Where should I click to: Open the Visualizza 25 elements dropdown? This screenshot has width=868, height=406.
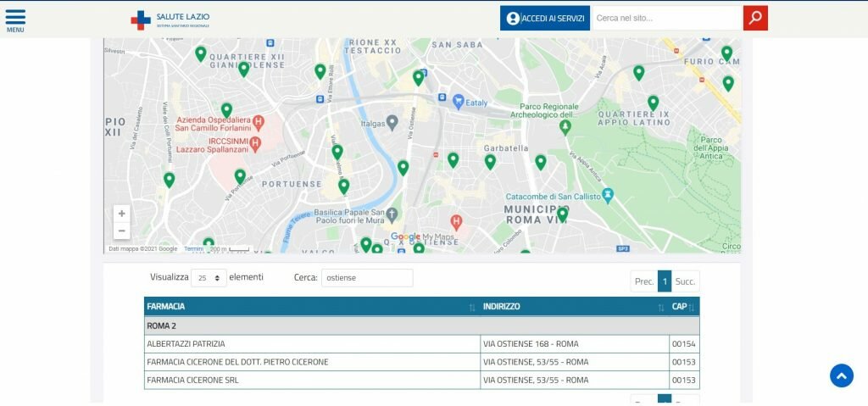[209, 278]
